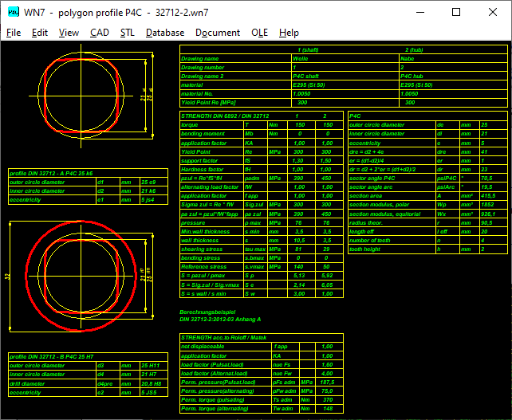Open the OLE menu
This screenshot has width=512, height=420.
click(x=259, y=33)
